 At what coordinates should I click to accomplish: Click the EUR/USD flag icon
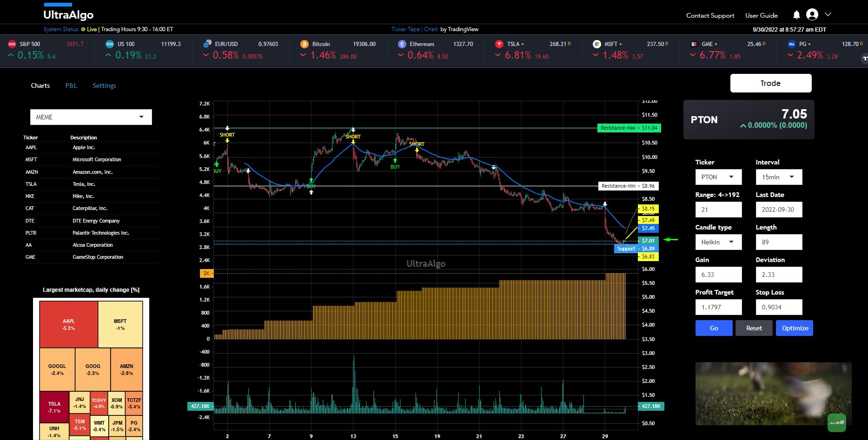pos(207,44)
